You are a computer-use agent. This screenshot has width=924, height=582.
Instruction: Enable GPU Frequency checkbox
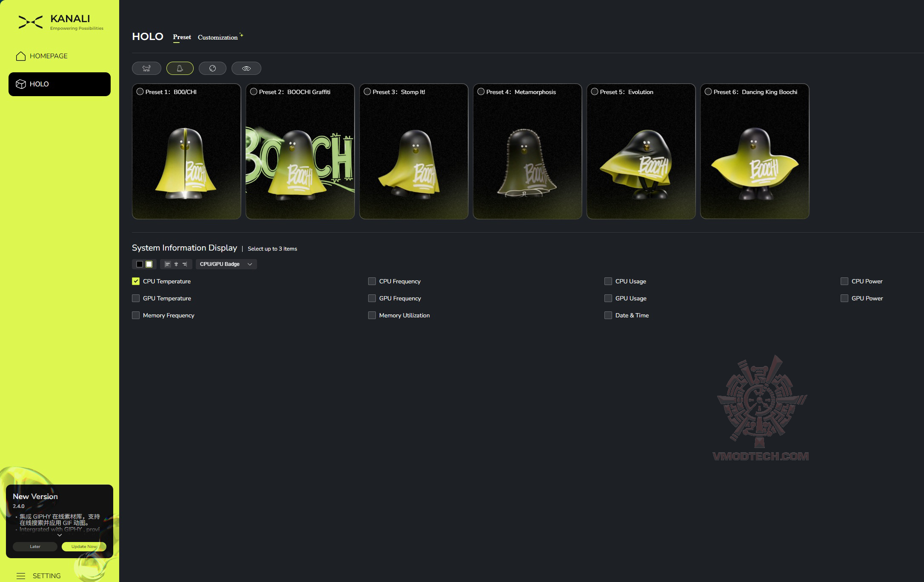click(372, 298)
